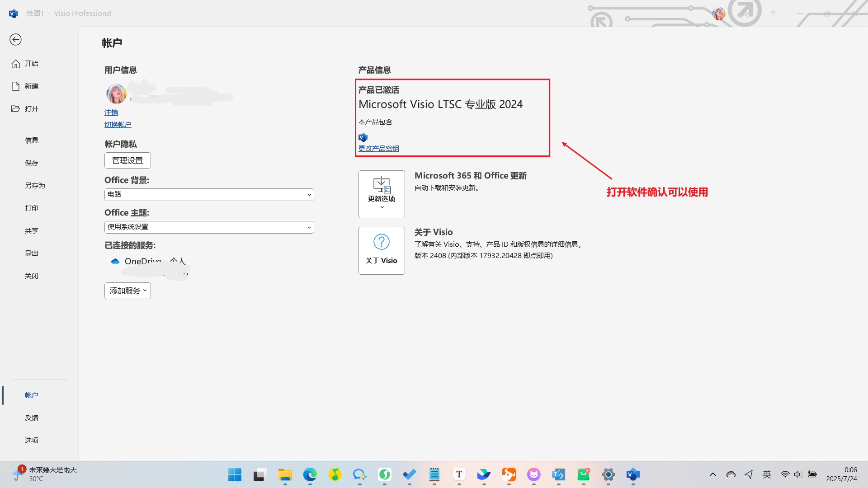This screenshot has width=868, height=488.
Task: Switch to the 新建 sidebar item
Action: pyautogui.click(x=31, y=86)
